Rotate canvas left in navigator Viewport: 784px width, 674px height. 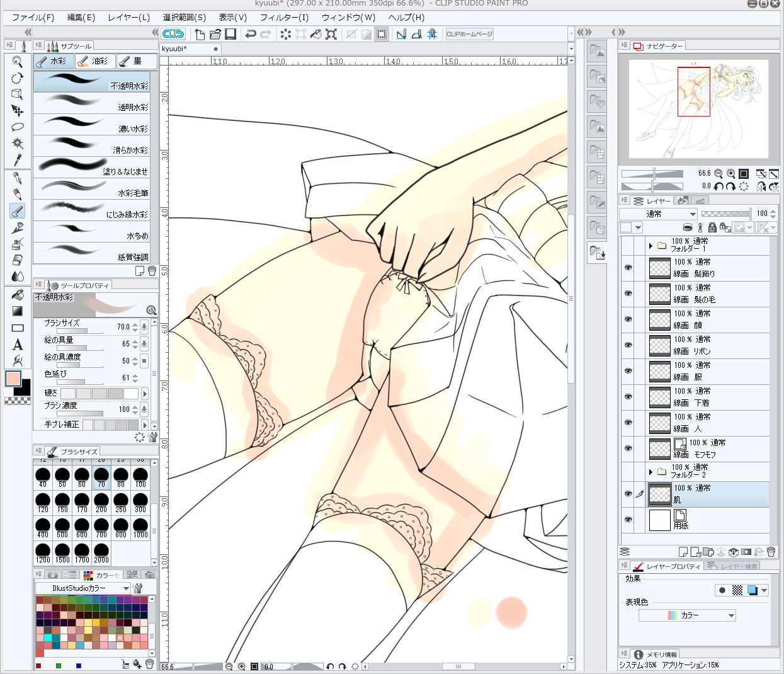719,186
